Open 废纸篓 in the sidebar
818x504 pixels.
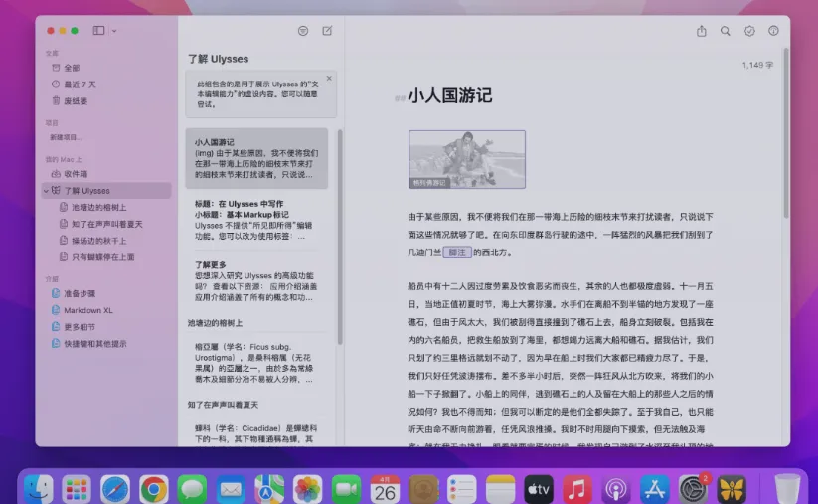coord(76,101)
